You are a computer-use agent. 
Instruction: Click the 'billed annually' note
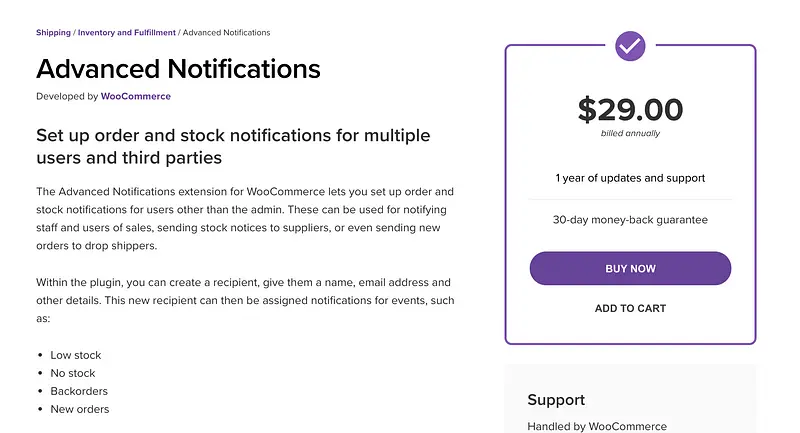pyautogui.click(x=630, y=133)
